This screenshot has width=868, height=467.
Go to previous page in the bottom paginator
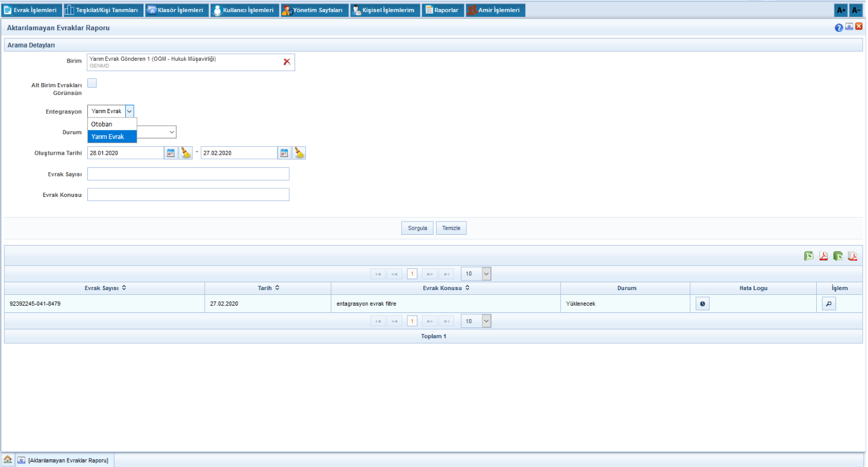coord(395,321)
